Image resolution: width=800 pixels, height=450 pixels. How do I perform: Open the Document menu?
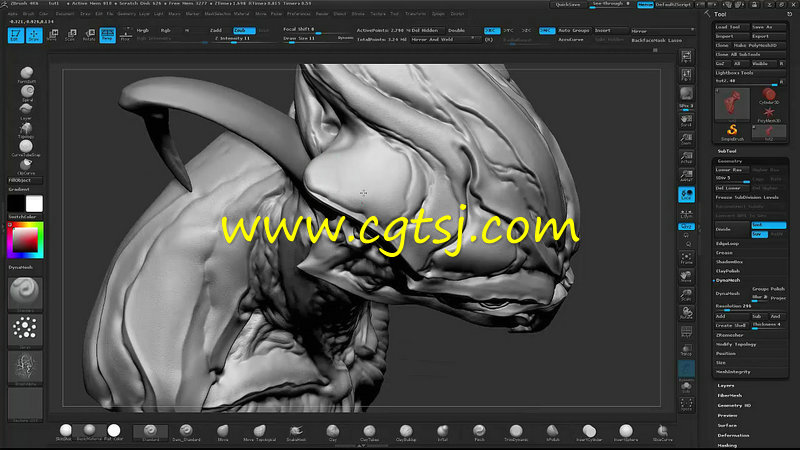coord(65,14)
